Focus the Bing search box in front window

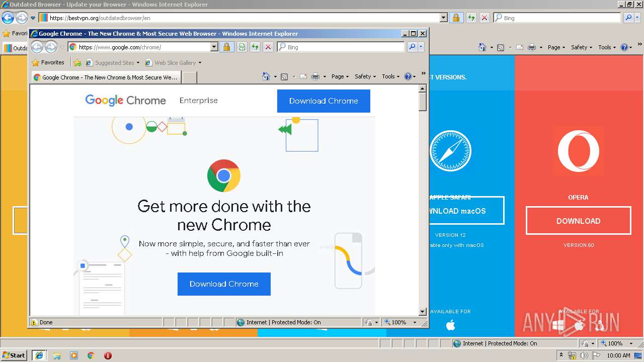341,47
